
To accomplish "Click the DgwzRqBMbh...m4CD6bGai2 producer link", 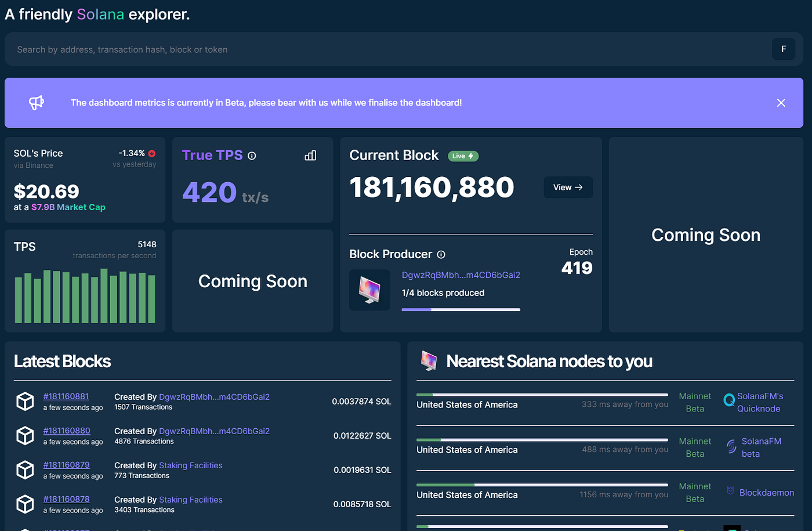I will point(461,274).
